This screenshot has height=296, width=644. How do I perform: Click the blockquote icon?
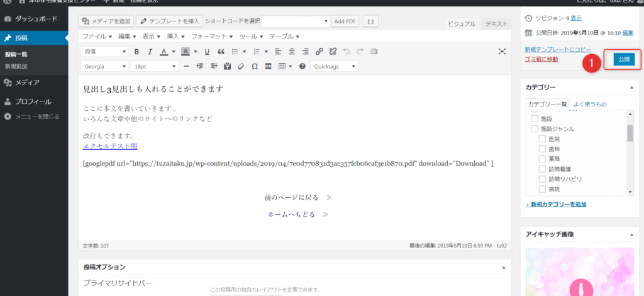click(221, 52)
